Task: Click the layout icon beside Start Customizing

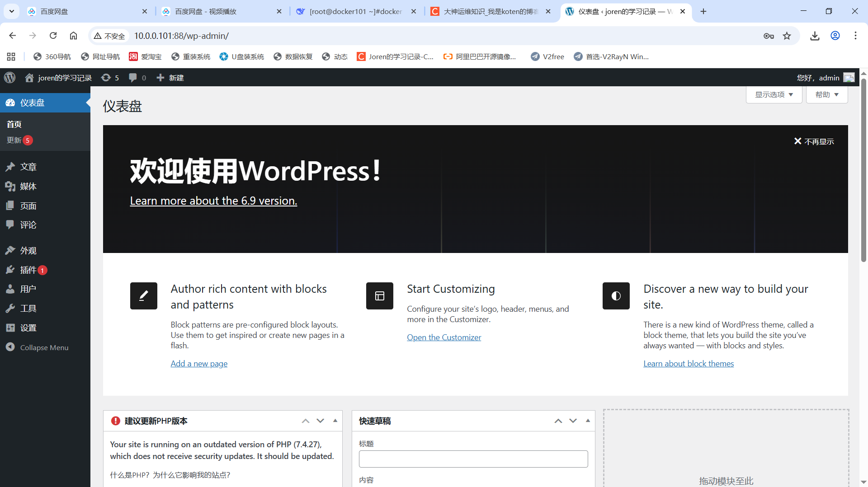Action: [x=380, y=296]
